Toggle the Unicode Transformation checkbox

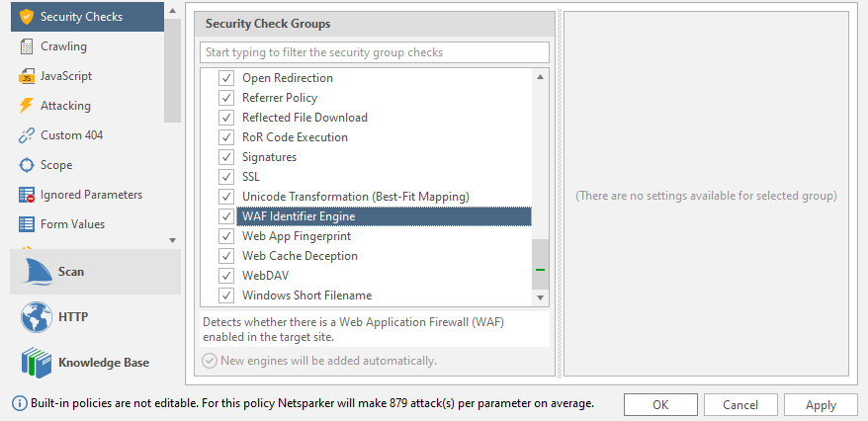225,197
